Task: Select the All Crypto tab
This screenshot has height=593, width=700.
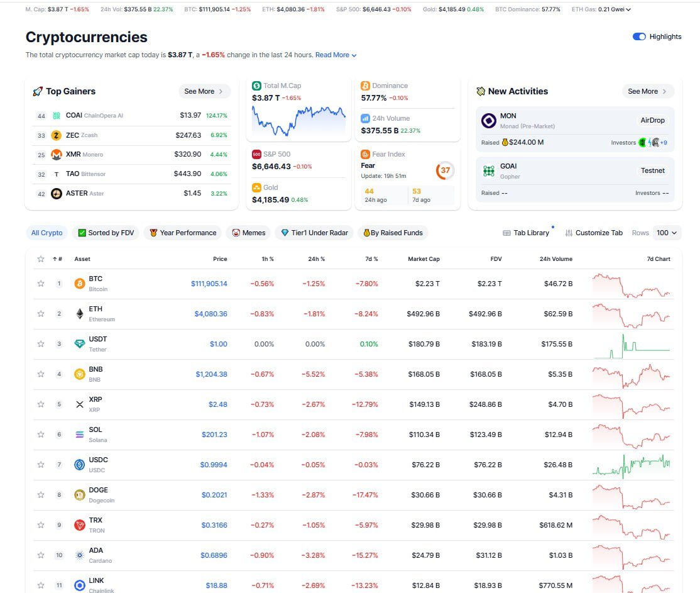Action: [x=46, y=232]
